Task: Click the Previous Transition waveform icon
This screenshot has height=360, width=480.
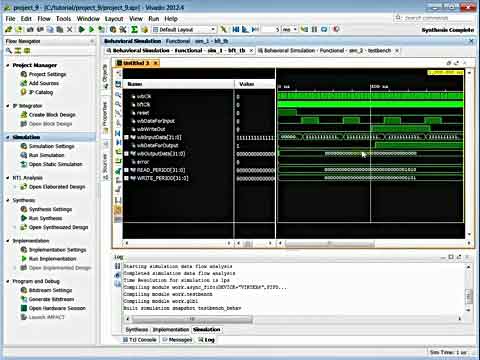Action: point(118,152)
